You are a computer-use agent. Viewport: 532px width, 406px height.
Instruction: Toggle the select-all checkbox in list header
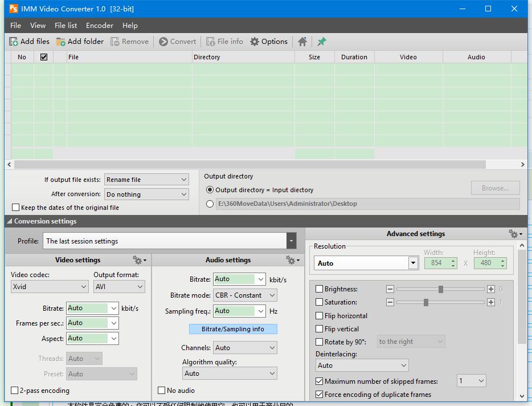(44, 57)
